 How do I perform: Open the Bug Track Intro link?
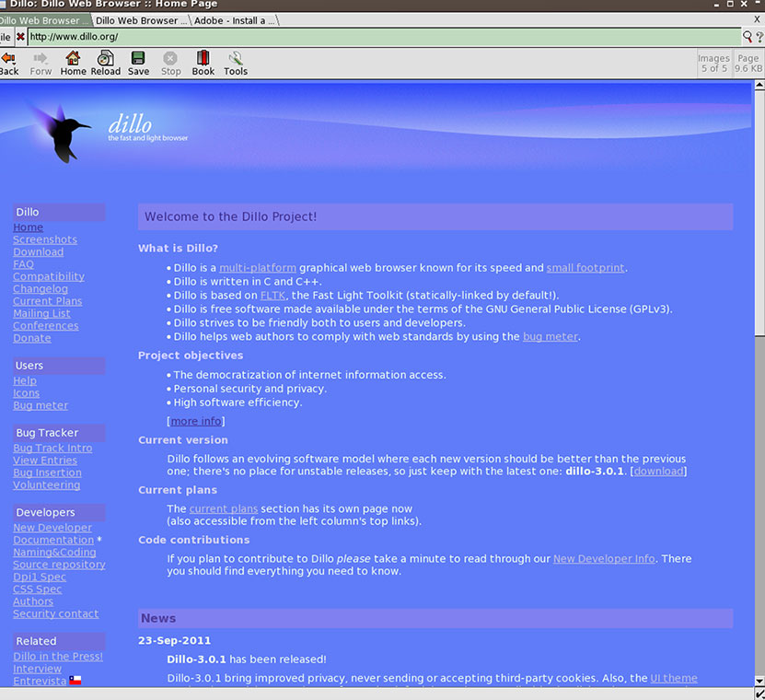pyautogui.click(x=52, y=449)
